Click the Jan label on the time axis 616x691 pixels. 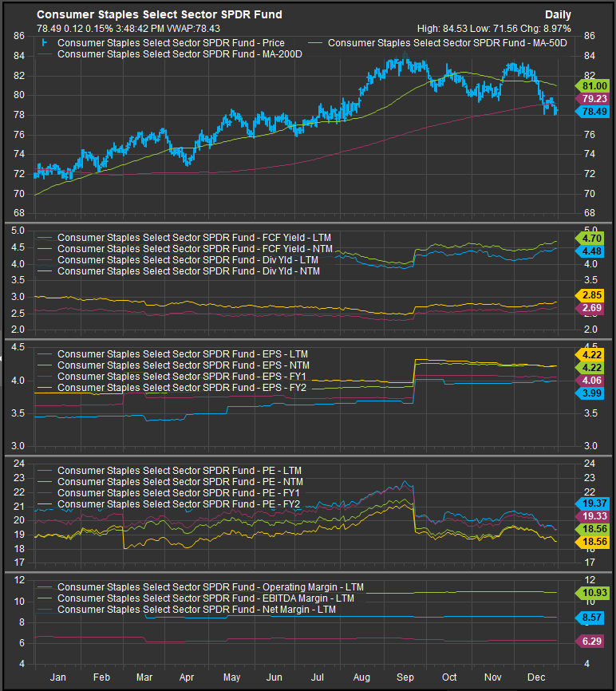point(57,677)
